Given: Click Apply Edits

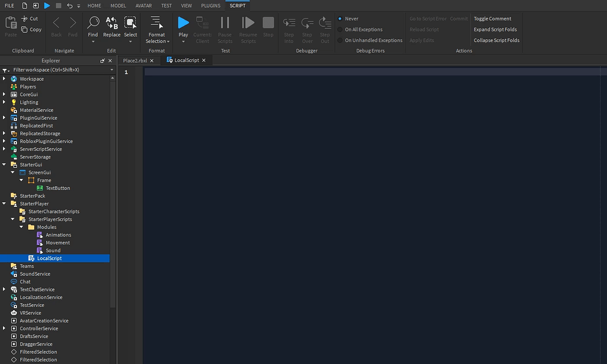Looking at the screenshot, I should point(421,40).
